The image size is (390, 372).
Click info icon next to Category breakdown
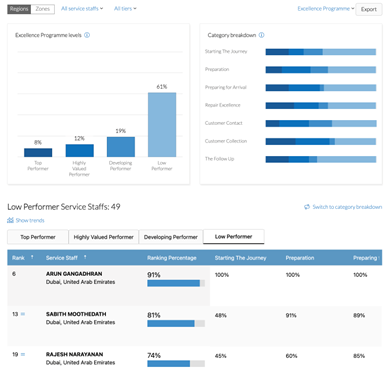tap(262, 35)
